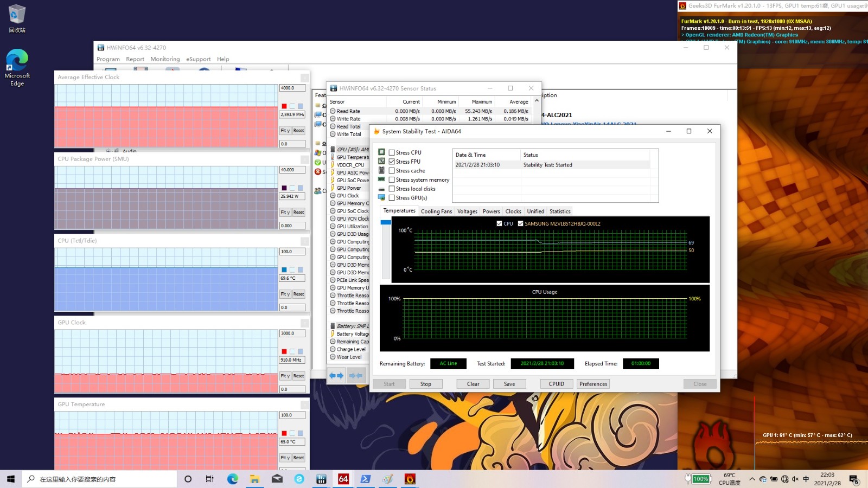Click the memory icon beside Stress system memory
The height and width of the screenshot is (488, 868).
click(381, 179)
